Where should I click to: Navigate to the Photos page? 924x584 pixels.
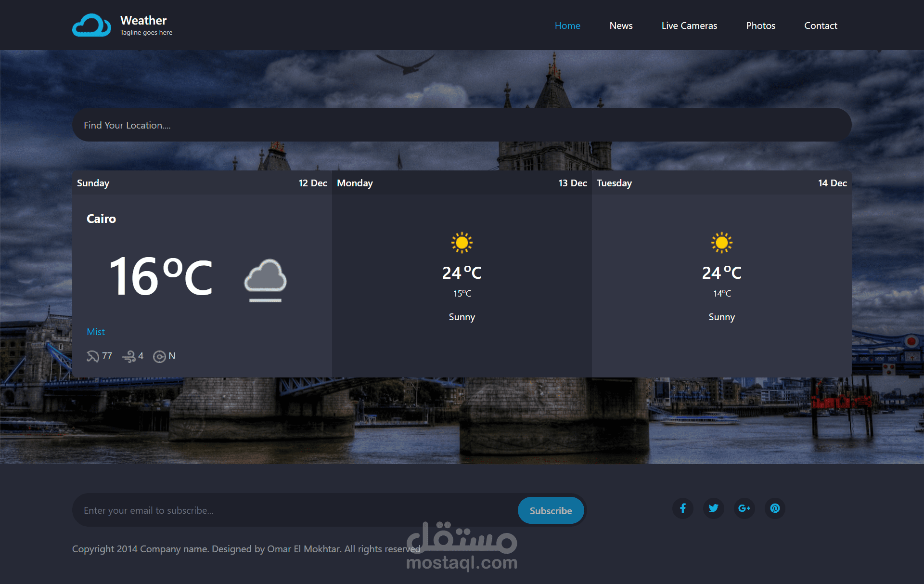(x=760, y=26)
